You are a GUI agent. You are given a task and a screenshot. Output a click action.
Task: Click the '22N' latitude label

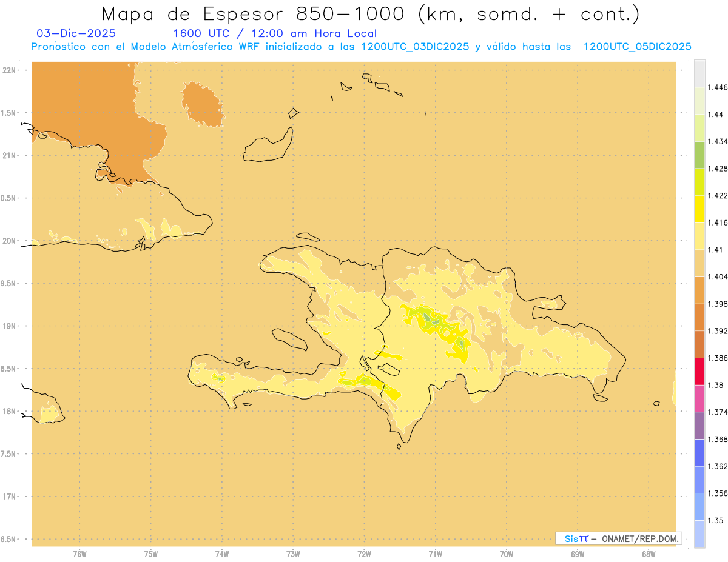[x=8, y=70]
